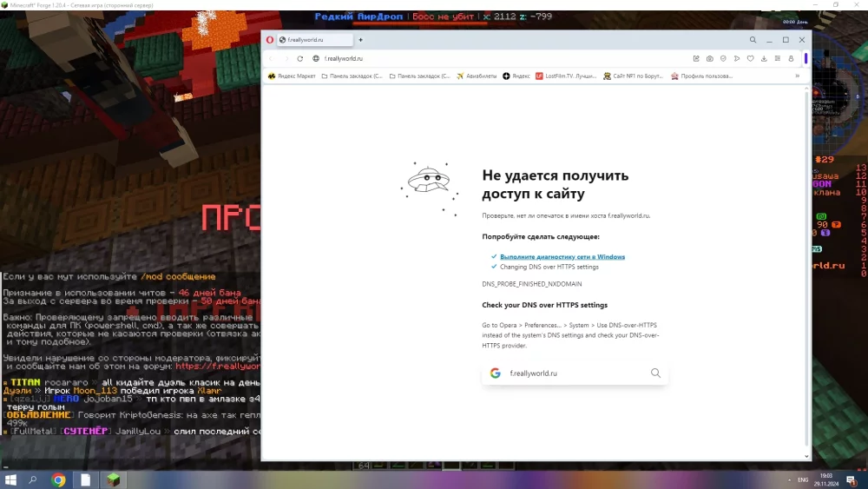Viewport: 868px width, 489px height.
Task: Open the player play-arrow icon in address bar
Action: pos(737,59)
